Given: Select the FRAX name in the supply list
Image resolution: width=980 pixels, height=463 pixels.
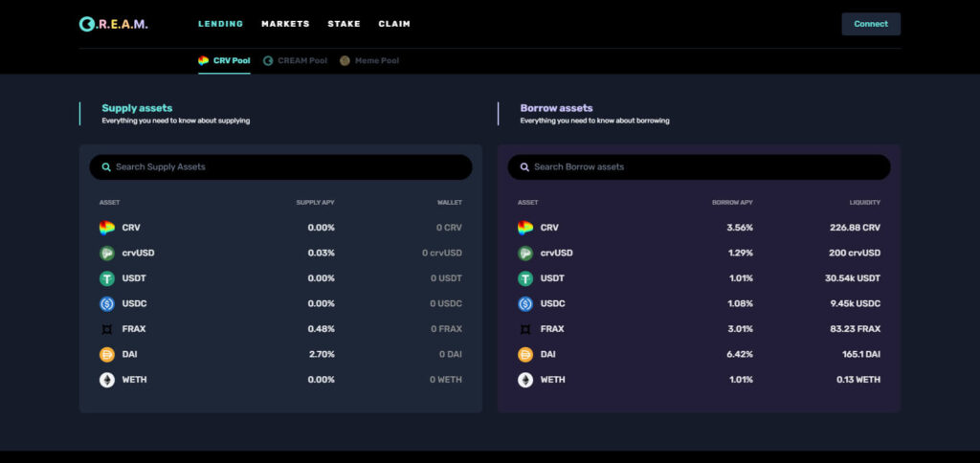Looking at the screenshot, I should (134, 329).
